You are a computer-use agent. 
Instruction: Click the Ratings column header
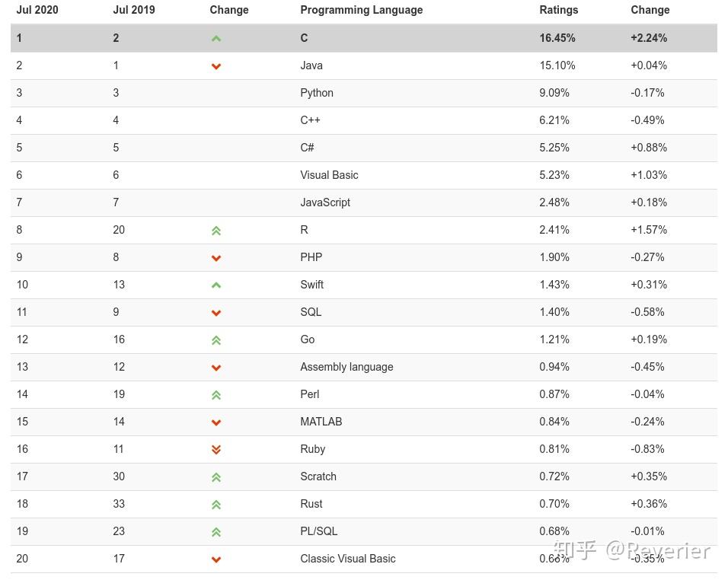[558, 10]
